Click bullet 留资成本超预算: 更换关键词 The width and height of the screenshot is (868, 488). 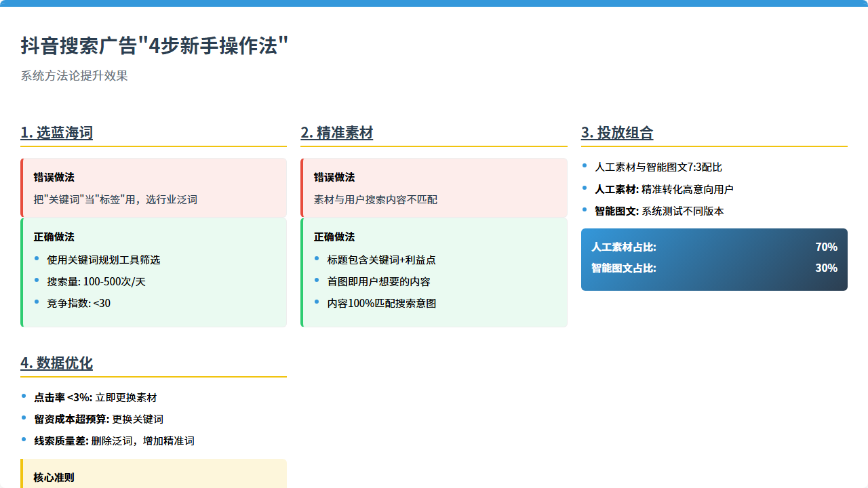(99, 419)
